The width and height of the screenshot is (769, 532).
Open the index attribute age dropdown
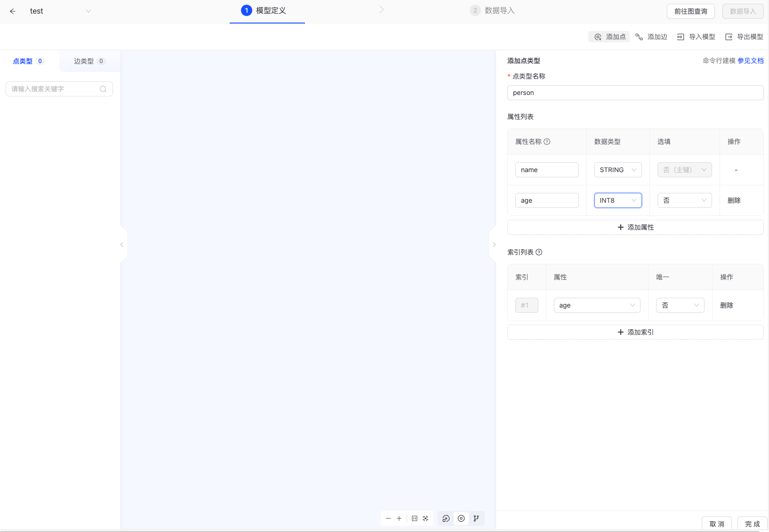tap(597, 305)
